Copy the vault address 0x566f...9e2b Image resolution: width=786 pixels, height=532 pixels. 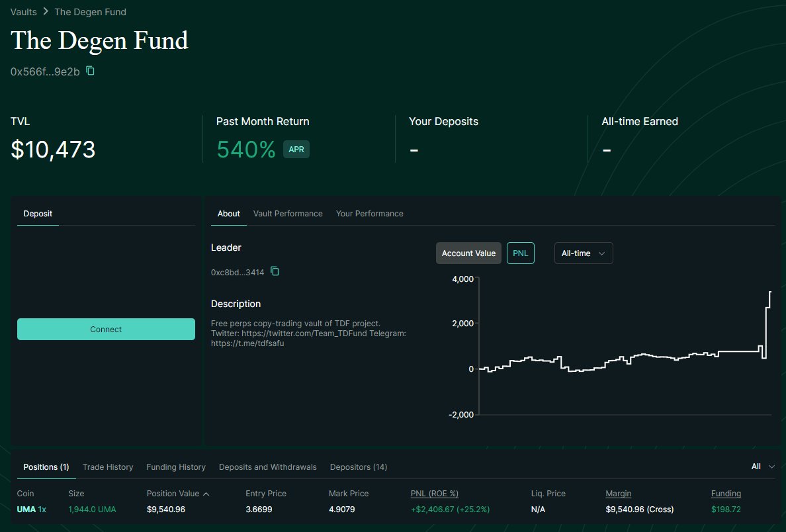90,71
